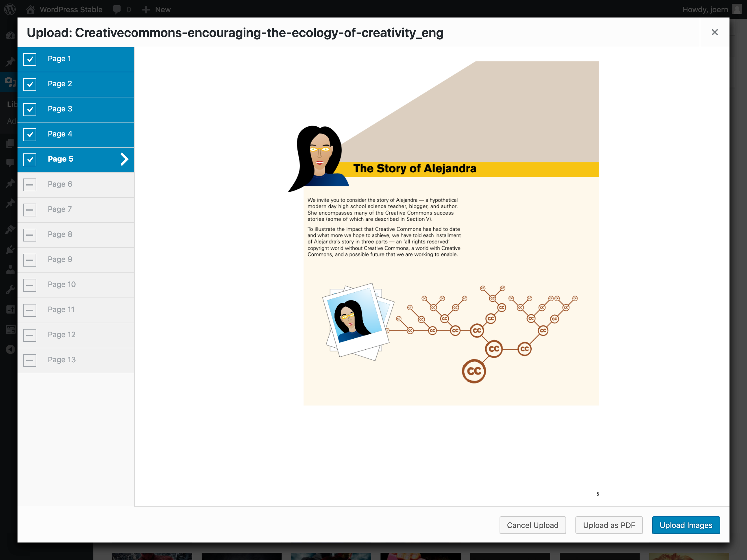Viewport: 747px width, 560px height.
Task: Click the Cancel Upload button
Action: pos(533,525)
